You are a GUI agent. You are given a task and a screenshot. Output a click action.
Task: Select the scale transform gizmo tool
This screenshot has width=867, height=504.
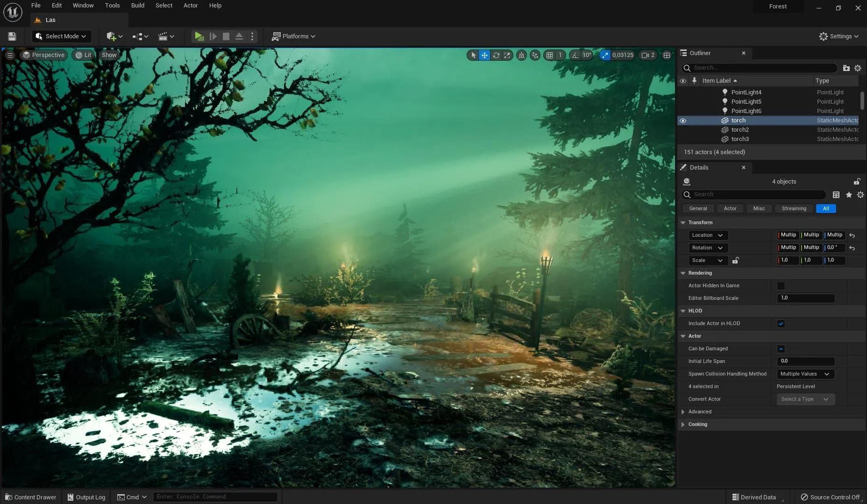point(507,55)
